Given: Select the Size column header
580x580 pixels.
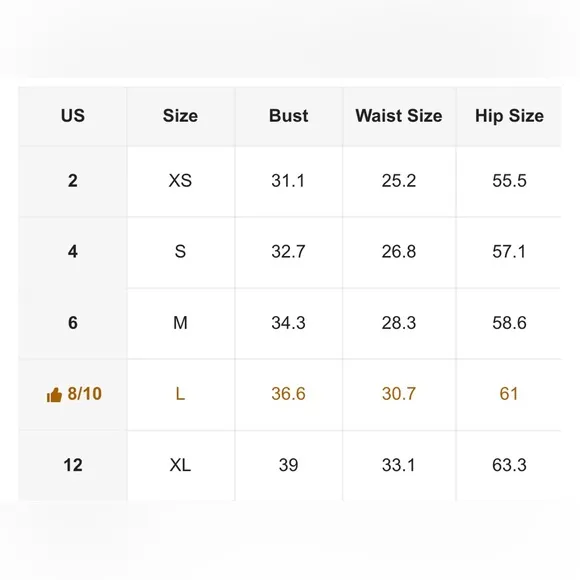Looking at the screenshot, I should 180,116.
